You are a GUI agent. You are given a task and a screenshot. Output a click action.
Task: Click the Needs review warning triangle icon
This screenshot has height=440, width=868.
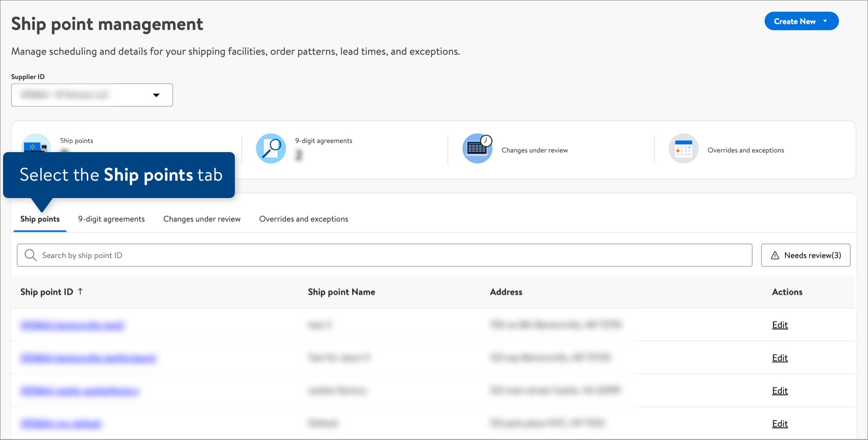[775, 255]
